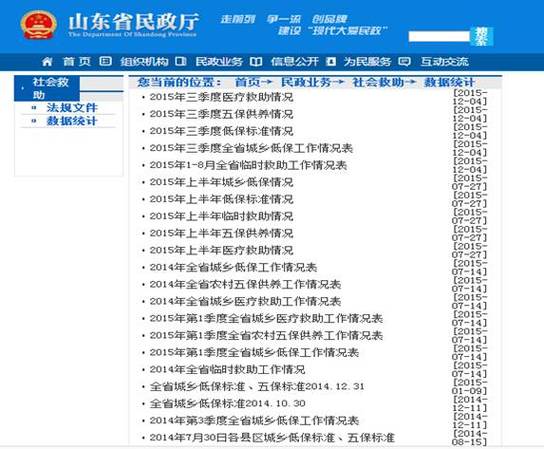Viewport: 544px width, 449px height.
Task: Click the home icon in navigation bar
Action: [x=47, y=62]
